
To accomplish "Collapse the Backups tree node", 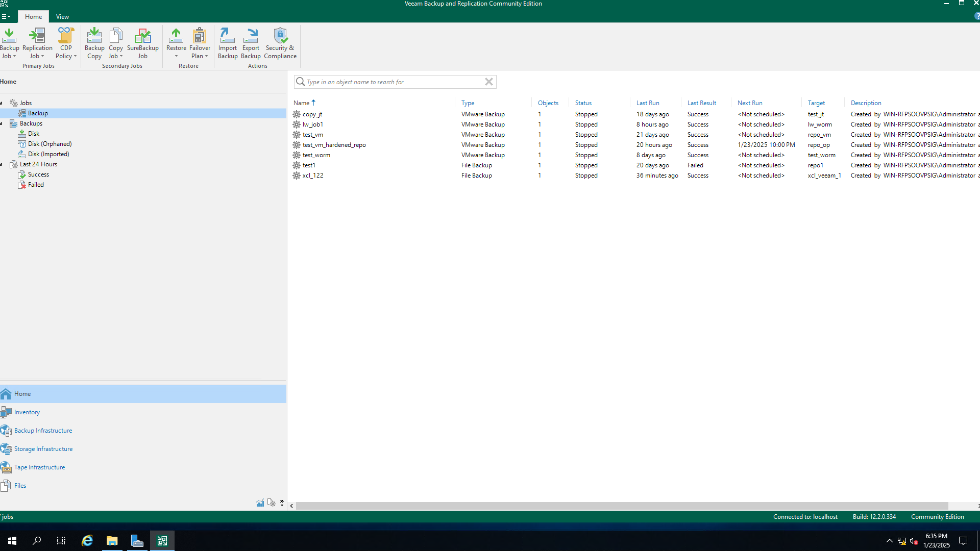I will tap(2, 123).
